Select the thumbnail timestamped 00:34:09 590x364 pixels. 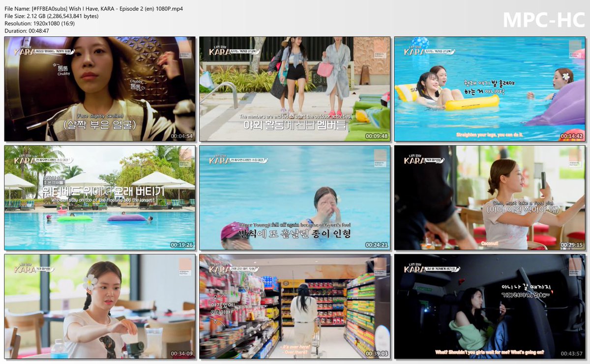(x=100, y=307)
